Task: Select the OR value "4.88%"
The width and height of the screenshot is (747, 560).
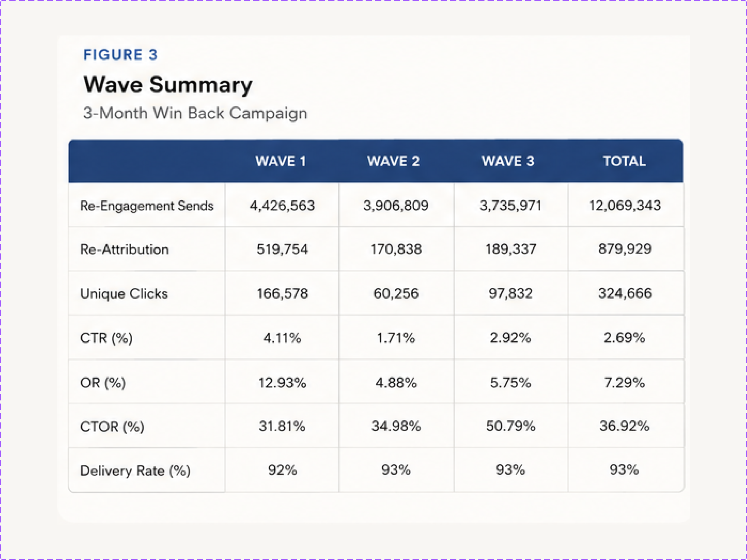Action: [396, 383]
